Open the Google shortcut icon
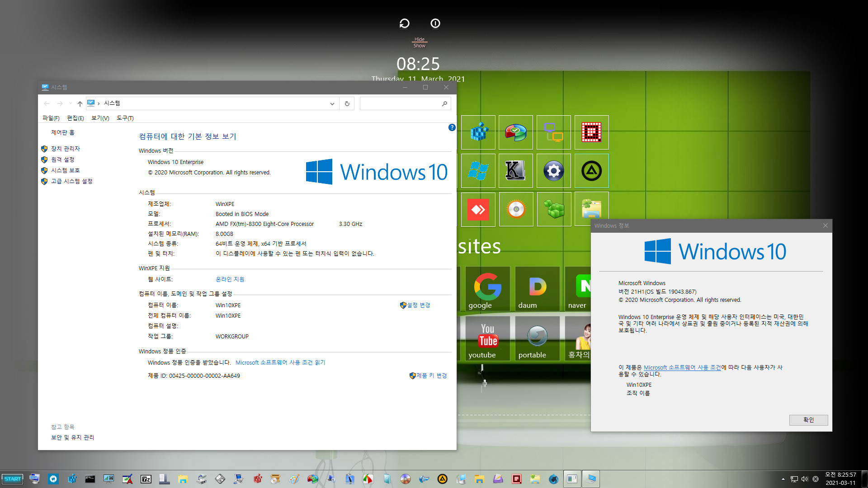 (x=481, y=288)
